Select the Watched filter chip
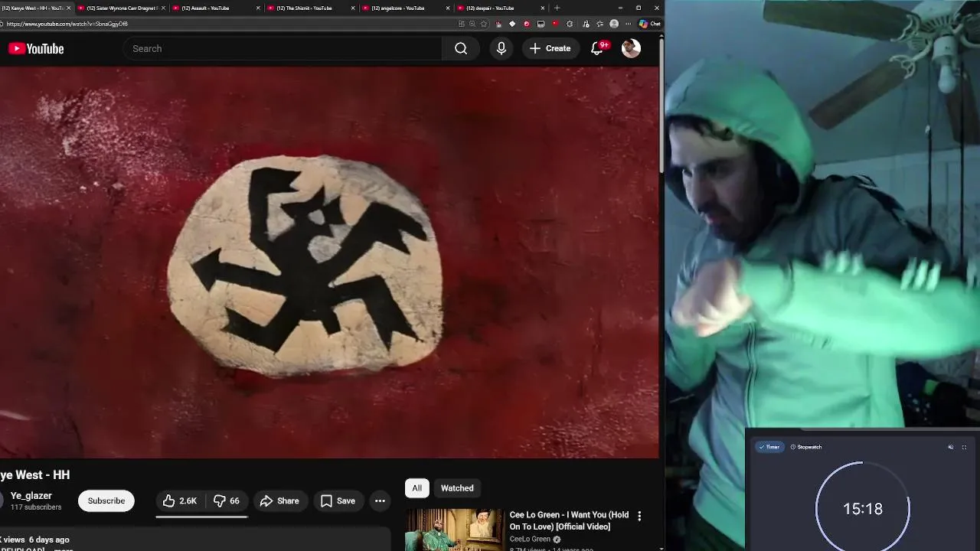The height and width of the screenshot is (551, 980). (457, 488)
